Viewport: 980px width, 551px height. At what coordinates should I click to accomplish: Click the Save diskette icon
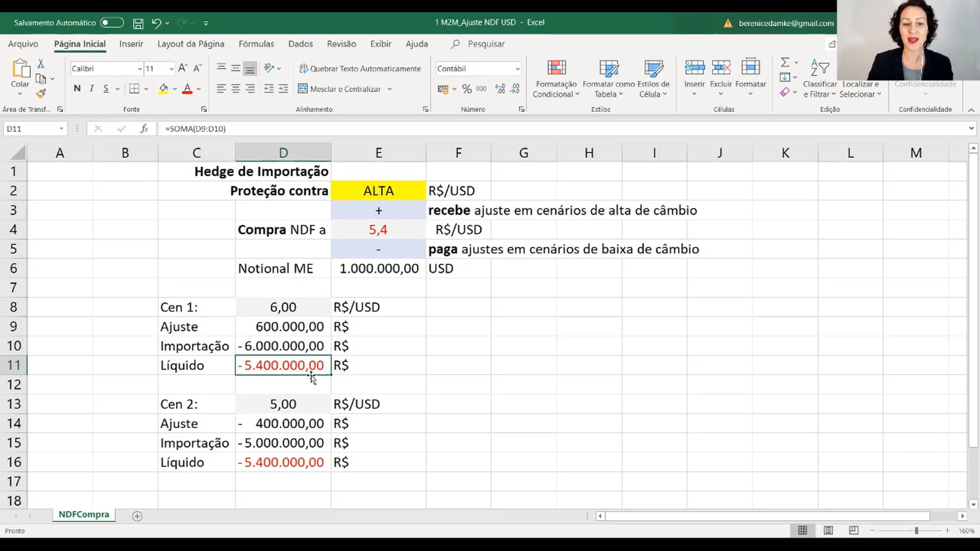click(x=138, y=23)
